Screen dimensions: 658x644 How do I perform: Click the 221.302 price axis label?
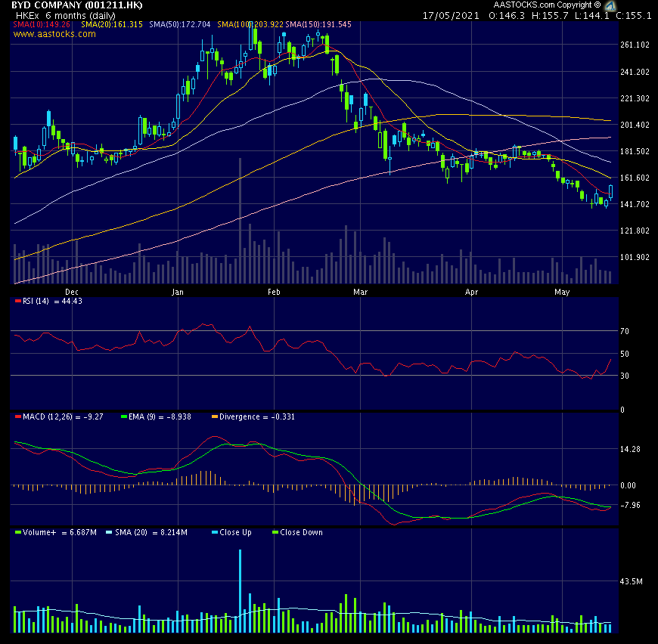point(635,98)
